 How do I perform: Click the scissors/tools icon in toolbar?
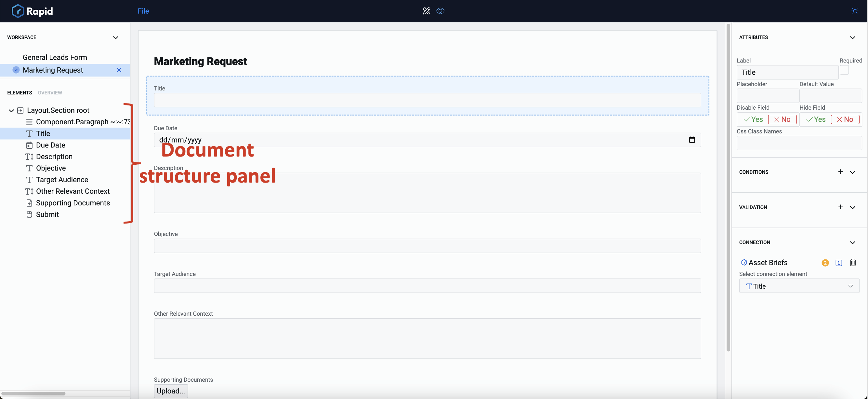coord(426,10)
